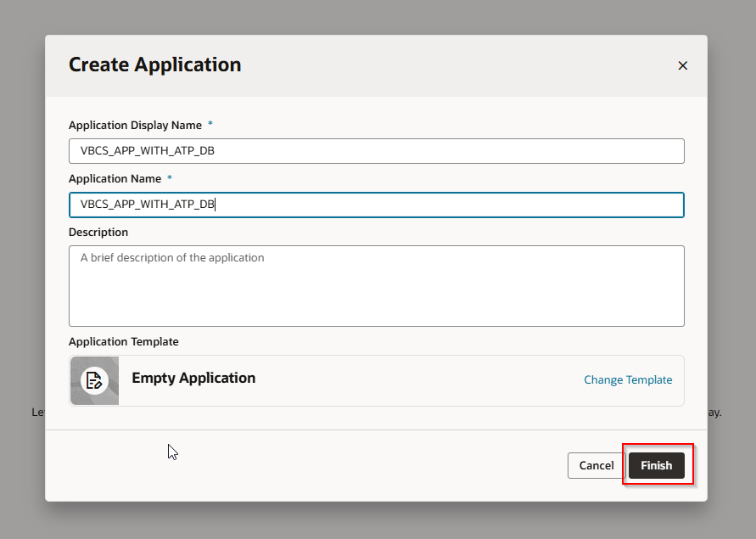Click the Application Template section row
756x539 pixels.
pyautogui.click(x=376, y=380)
